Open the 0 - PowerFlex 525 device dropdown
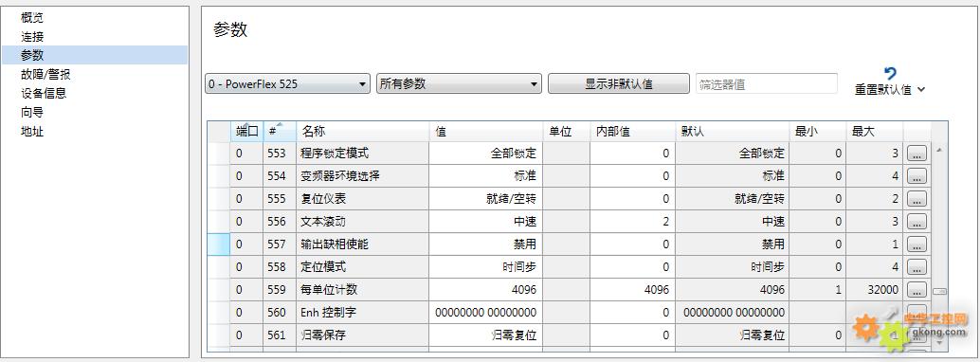980x362 pixels. tap(287, 83)
